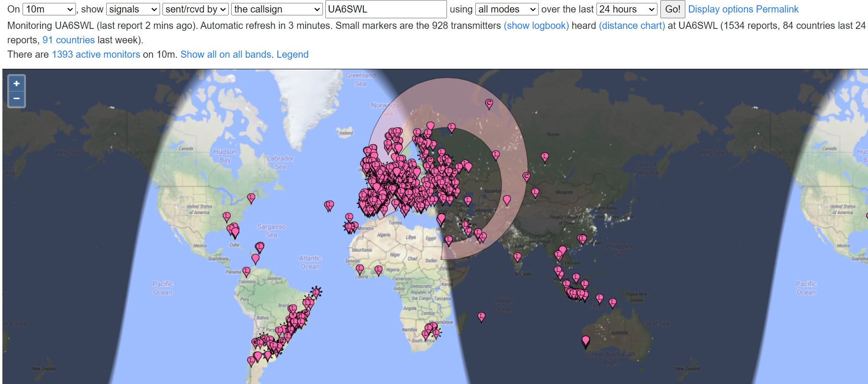Click the marker in Siberia north of Mongolia
Viewport: 868px width, 384px height.
tap(545, 157)
